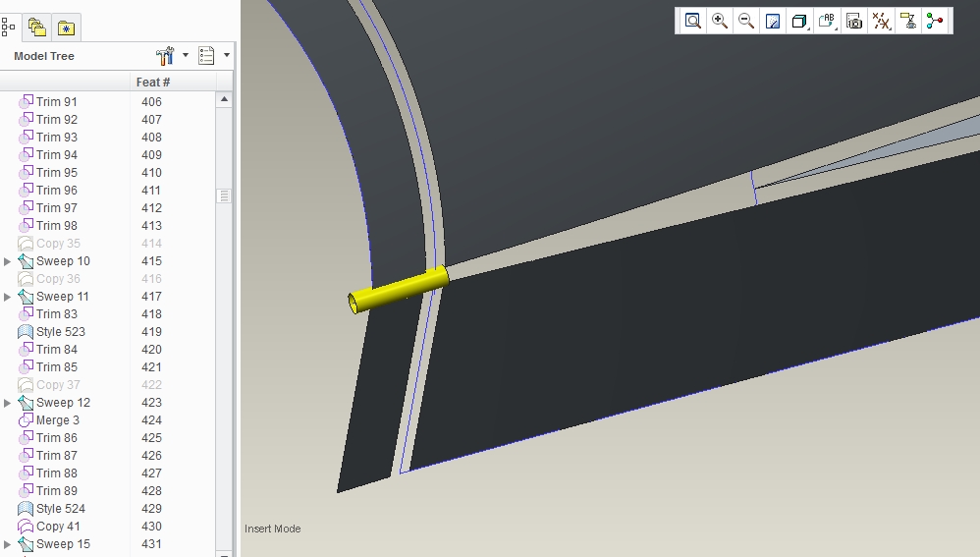Expand the Sweep 15 feature
Image resolution: width=980 pixels, height=557 pixels.
8,544
